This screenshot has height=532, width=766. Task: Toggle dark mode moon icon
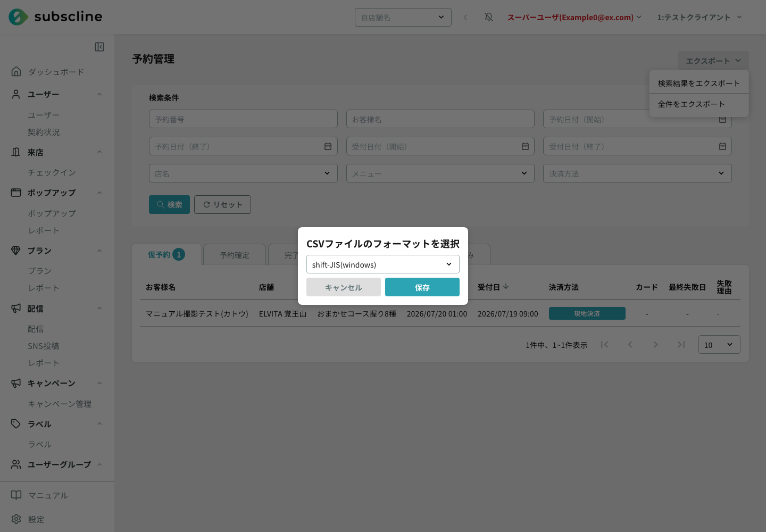click(466, 18)
